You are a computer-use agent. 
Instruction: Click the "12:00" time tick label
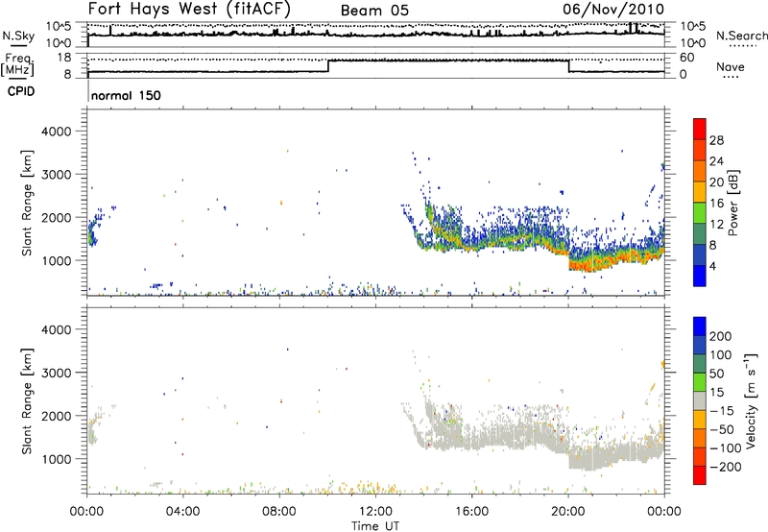point(375,512)
